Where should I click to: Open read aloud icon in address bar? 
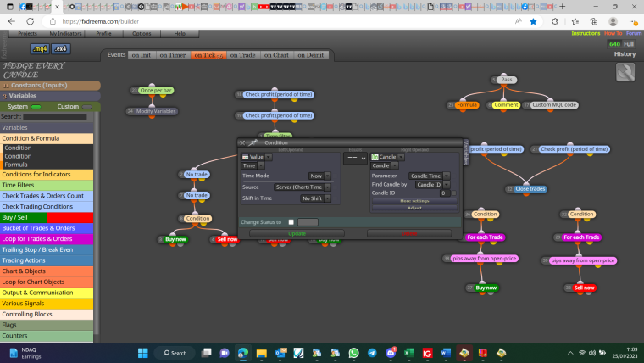(519, 21)
